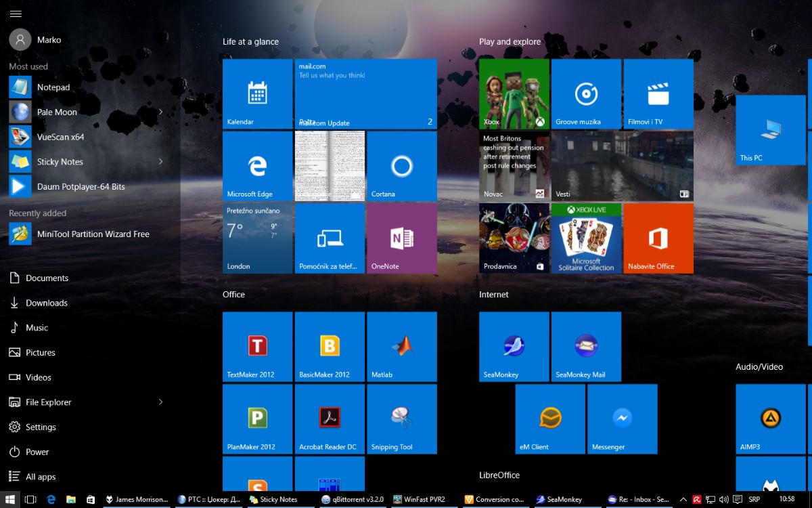812x508 pixels.
Task: Open the Messenger tile
Action: (x=622, y=419)
